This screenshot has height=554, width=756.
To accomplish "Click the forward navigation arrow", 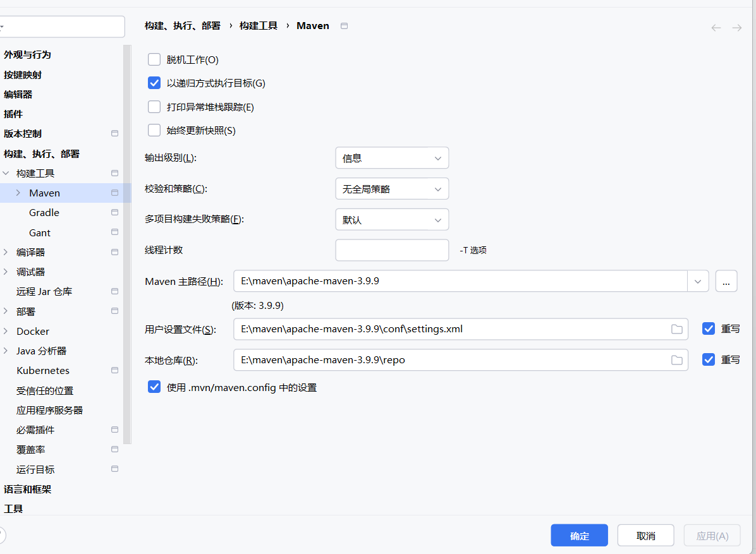I will pos(736,28).
